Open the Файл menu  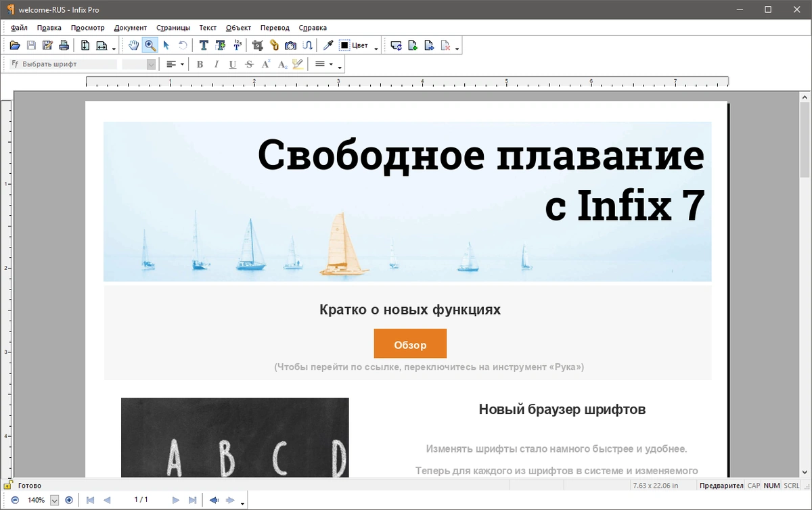pos(20,28)
